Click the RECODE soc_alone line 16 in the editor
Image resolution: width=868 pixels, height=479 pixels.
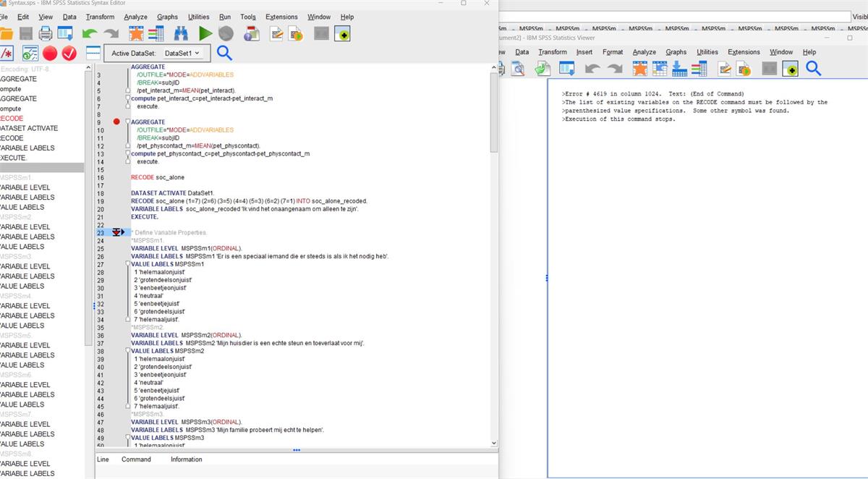pyautogui.click(x=158, y=177)
